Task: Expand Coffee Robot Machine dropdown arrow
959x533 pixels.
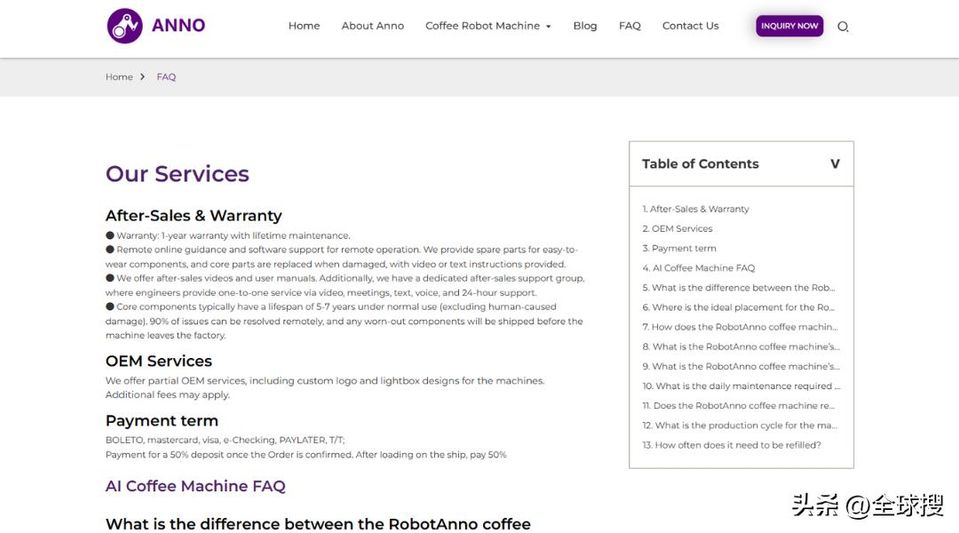Action: (x=549, y=26)
